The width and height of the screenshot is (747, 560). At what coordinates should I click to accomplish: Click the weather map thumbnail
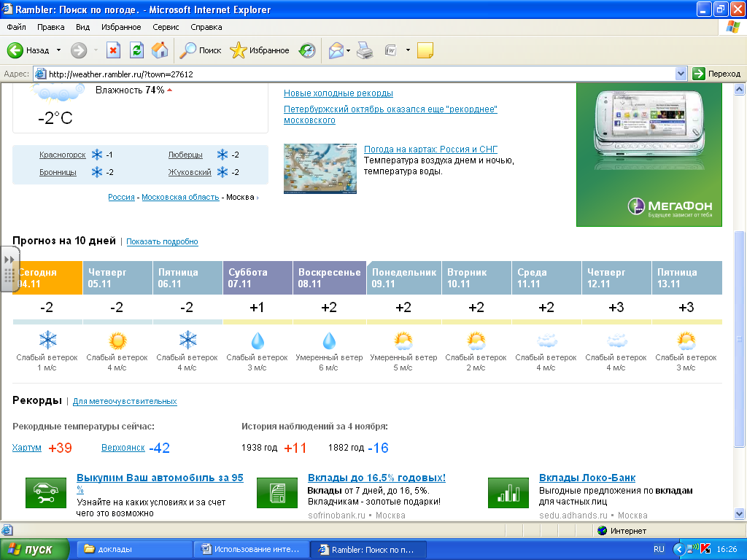pos(320,168)
